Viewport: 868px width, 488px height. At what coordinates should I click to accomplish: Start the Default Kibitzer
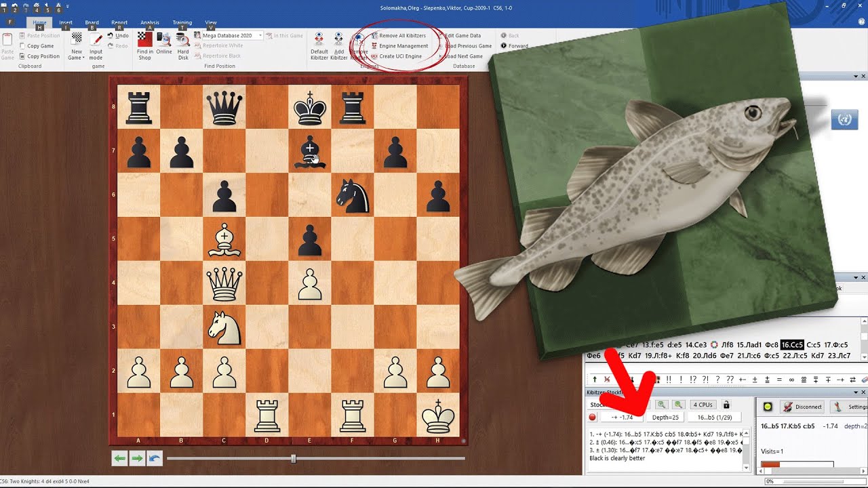tap(319, 45)
